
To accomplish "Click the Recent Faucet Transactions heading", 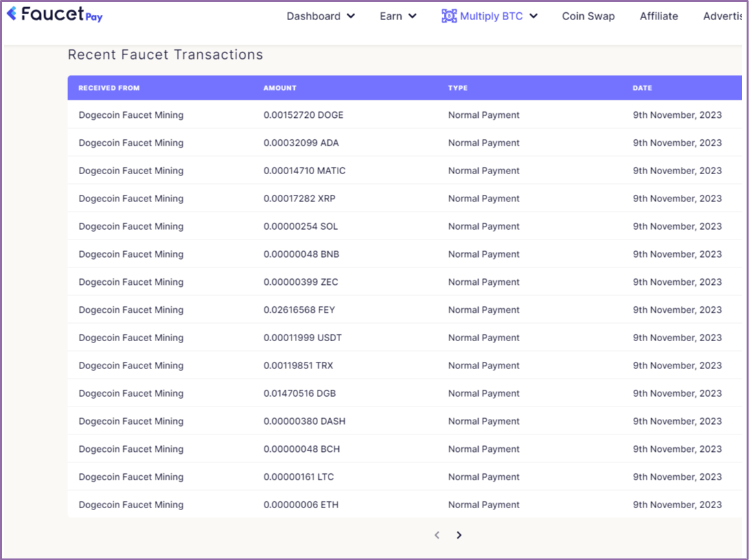I will click(165, 55).
